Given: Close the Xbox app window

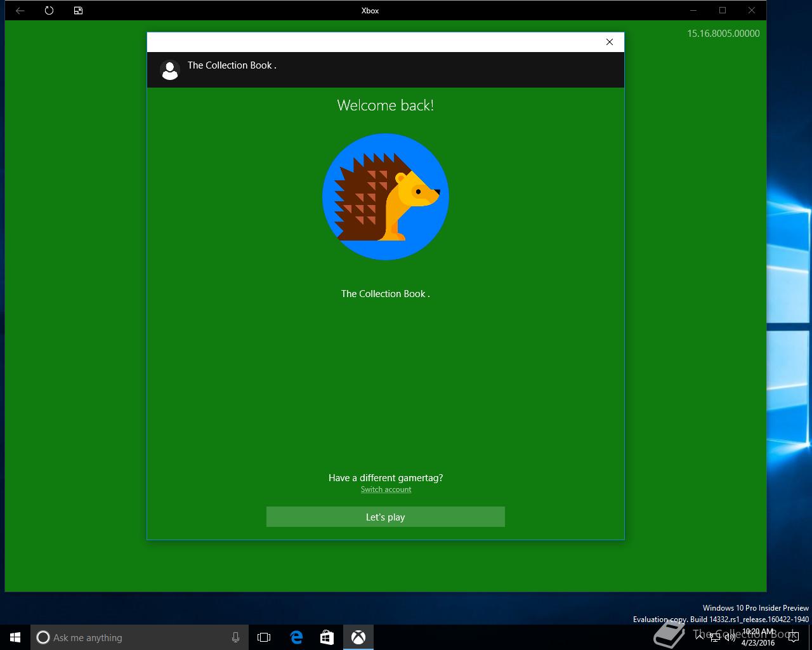Looking at the screenshot, I should click(752, 10).
